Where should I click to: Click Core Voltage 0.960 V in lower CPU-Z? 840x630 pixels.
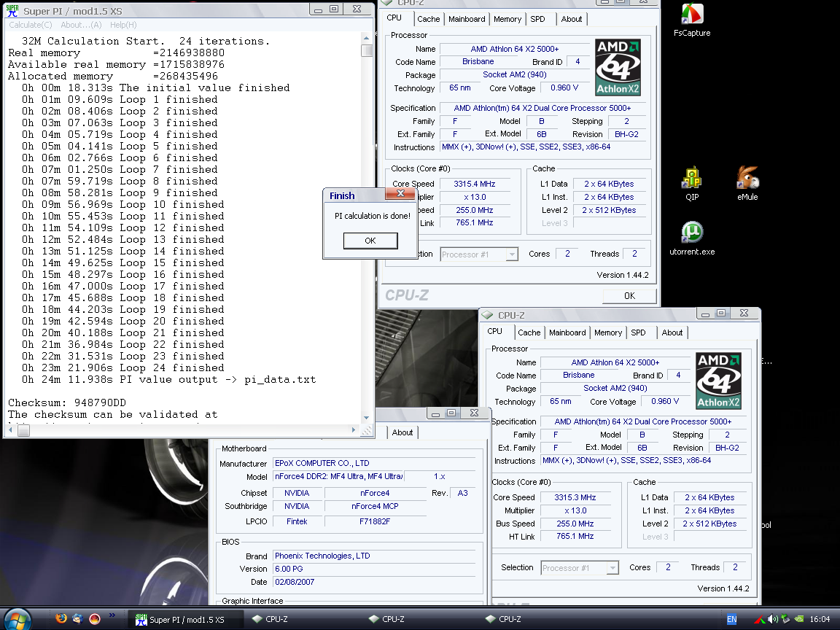tap(665, 401)
